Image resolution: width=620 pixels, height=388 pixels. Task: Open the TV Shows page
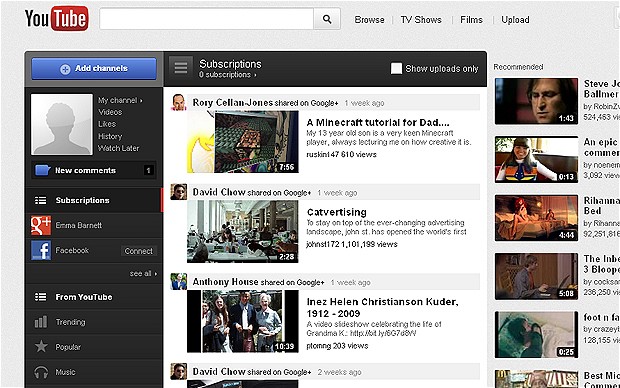[421, 20]
